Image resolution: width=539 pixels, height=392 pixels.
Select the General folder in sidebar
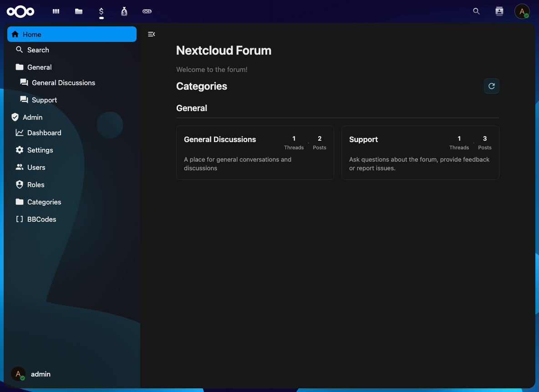(40, 67)
